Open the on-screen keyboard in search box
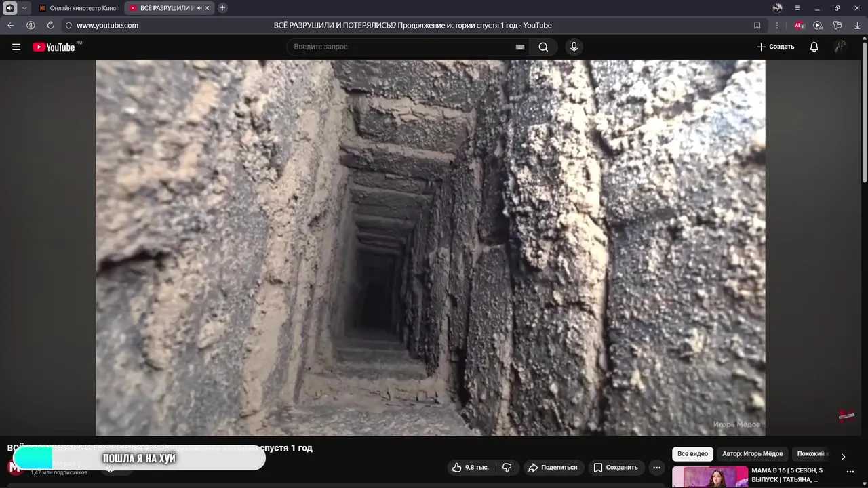868x488 pixels. 520,47
